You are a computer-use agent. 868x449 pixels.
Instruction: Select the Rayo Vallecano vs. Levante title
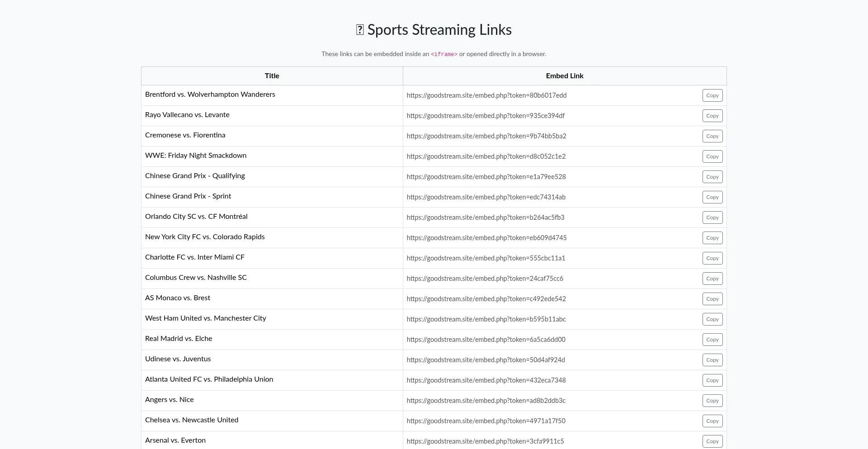click(x=187, y=115)
